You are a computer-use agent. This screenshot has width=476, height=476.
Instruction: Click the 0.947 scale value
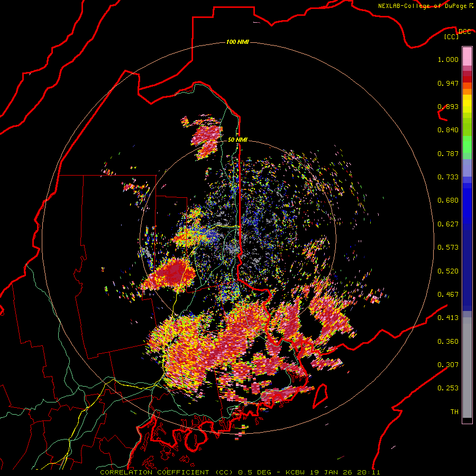pyautogui.click(x=448, y=83)
